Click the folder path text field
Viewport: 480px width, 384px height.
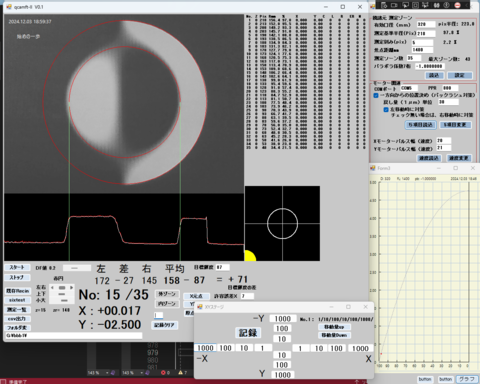(x=73, y=335)
